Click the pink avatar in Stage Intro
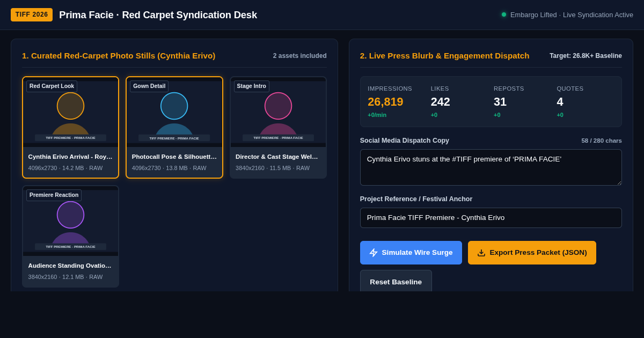The height and width of the screenshot is (338, 644). click(278, 106)
